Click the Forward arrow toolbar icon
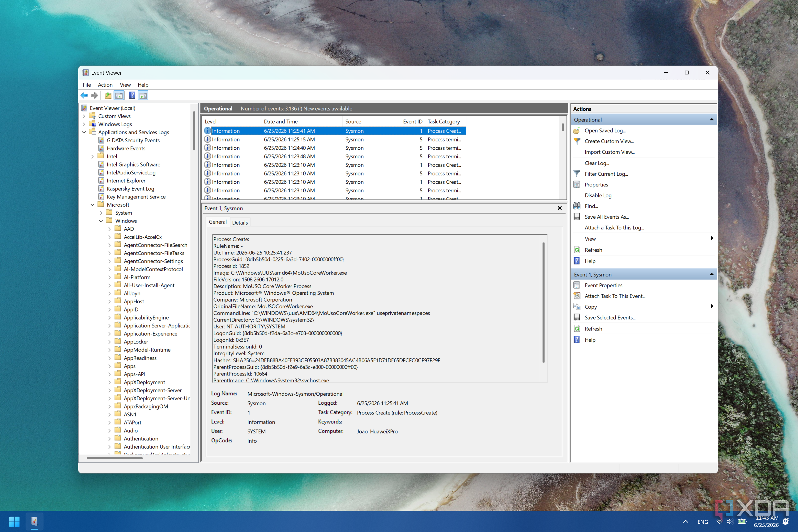798x532 pixels. pyautogui.click(x=94, y=95)
